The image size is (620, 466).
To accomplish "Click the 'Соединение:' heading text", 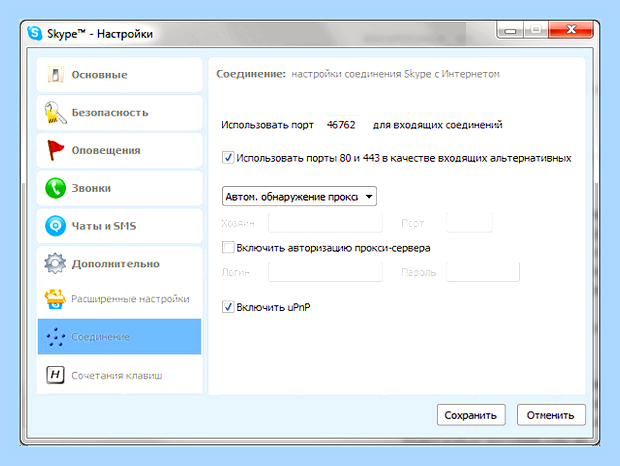I will [x=251, y=74].
